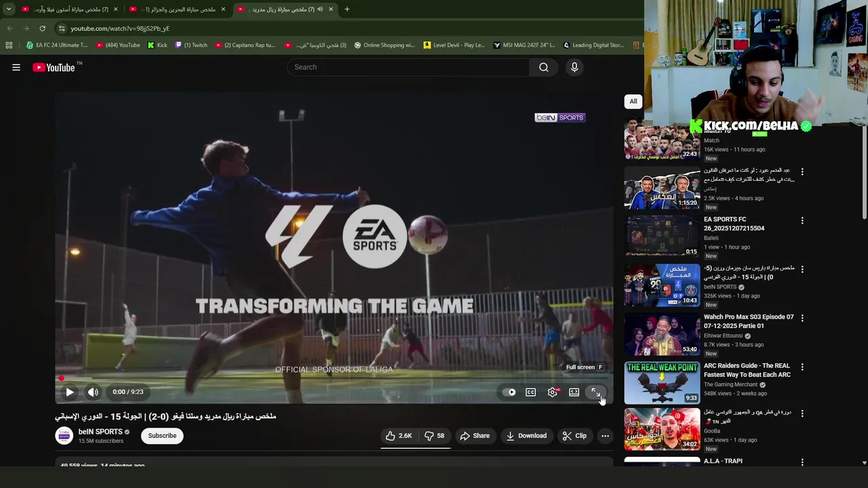Open The Gaming Merchant channel

pyautogui.click(x=730, y=384)
